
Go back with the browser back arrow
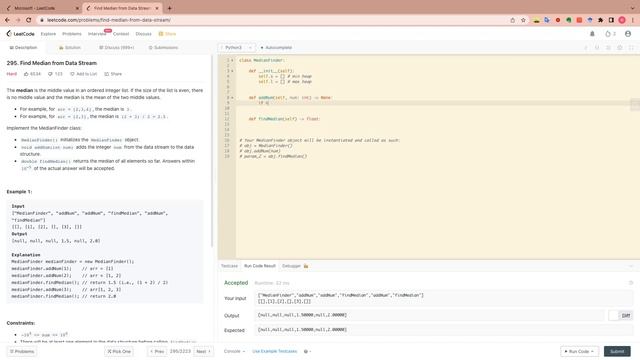pos(7,20)
